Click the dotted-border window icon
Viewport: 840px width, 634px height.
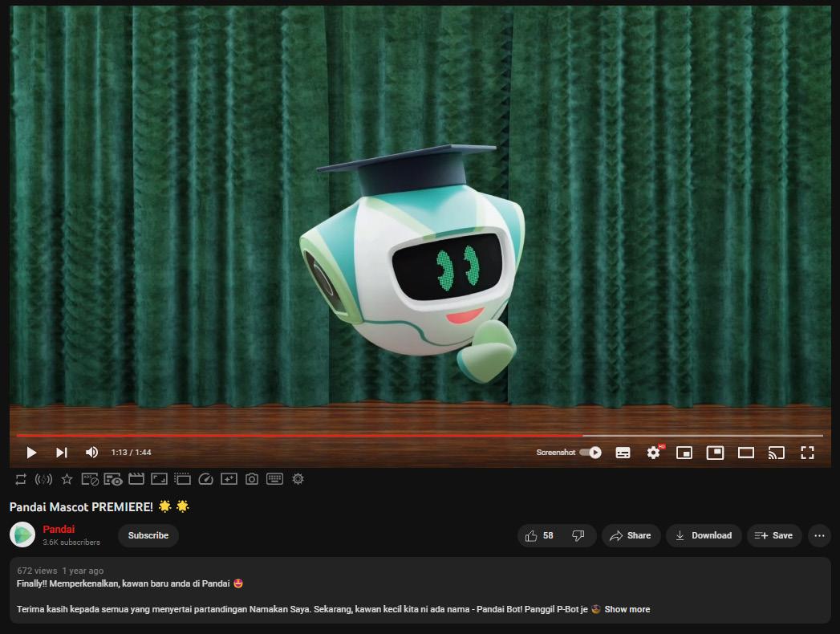pos(182,479)
